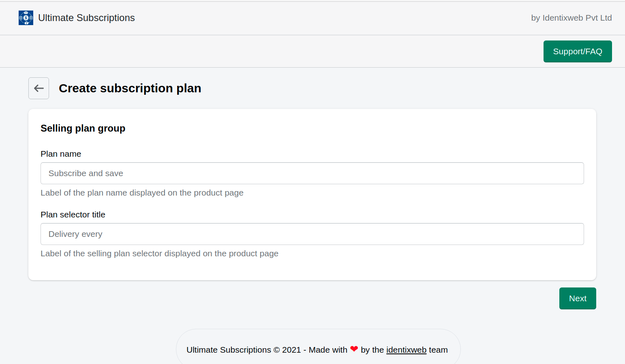Focus the Plan name input field
This screenshot has width=625, height=364.
312,173
